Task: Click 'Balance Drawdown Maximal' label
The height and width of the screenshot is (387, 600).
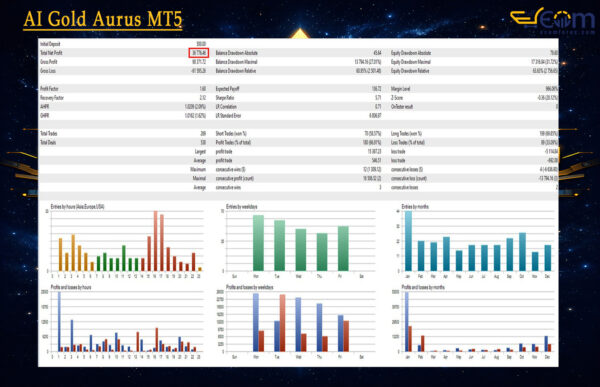Action: (236, 62)
